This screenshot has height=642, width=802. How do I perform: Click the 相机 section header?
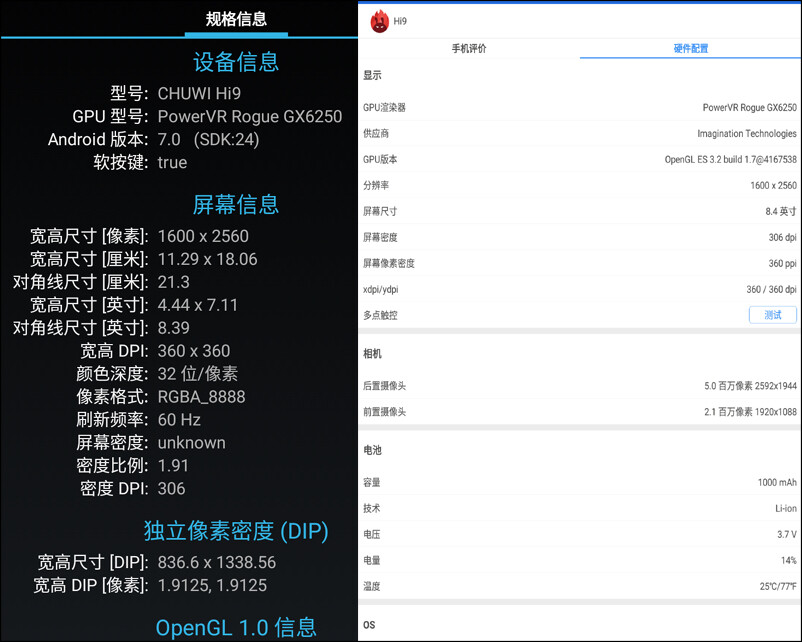(372, 353)
